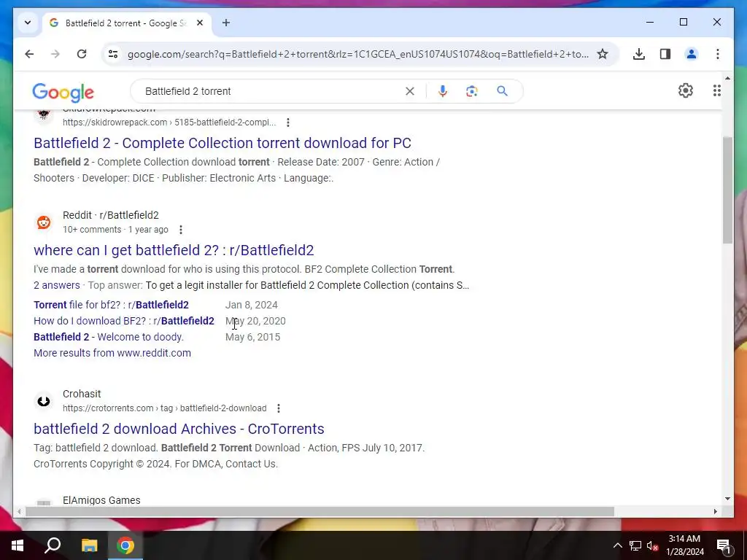This screenshot has width=747, height=560.
Task: Click the 'May 6, 2015' date
Action: point(252,337)
